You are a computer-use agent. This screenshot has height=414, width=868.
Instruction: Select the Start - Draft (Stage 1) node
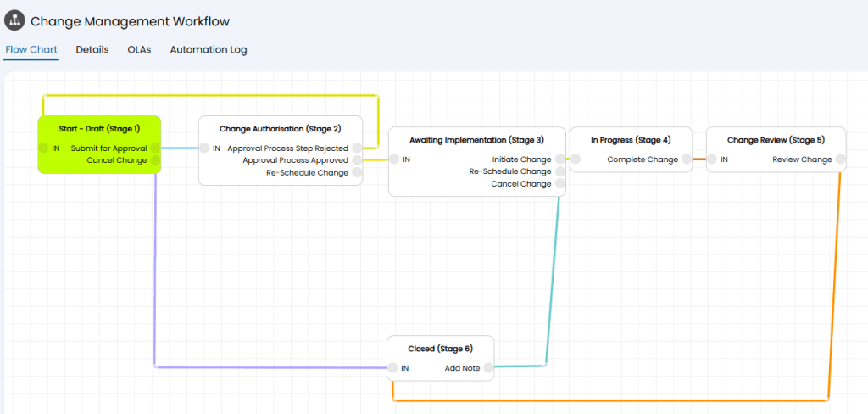99,129
